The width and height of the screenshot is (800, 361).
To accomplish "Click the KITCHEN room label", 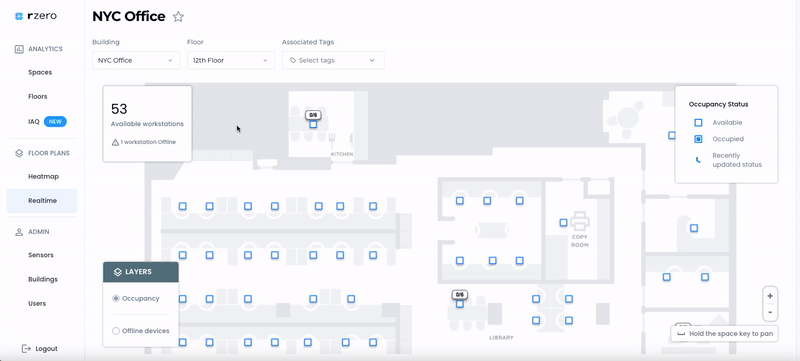I will [x=342, y=154].
